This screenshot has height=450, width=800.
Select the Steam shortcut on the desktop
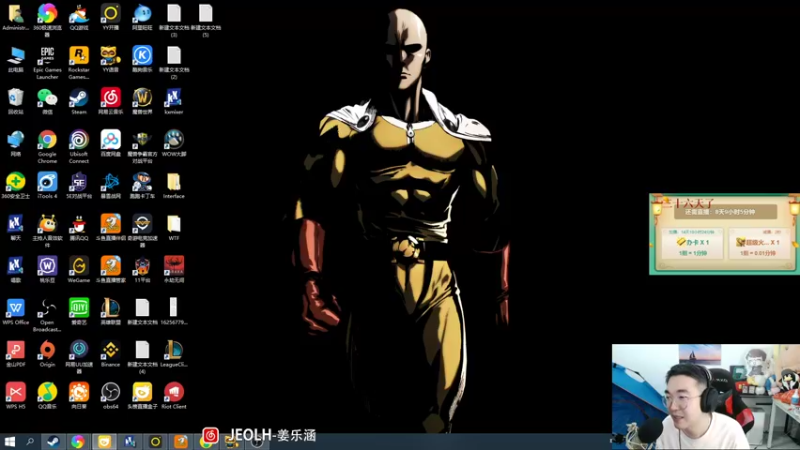[79, 102]
